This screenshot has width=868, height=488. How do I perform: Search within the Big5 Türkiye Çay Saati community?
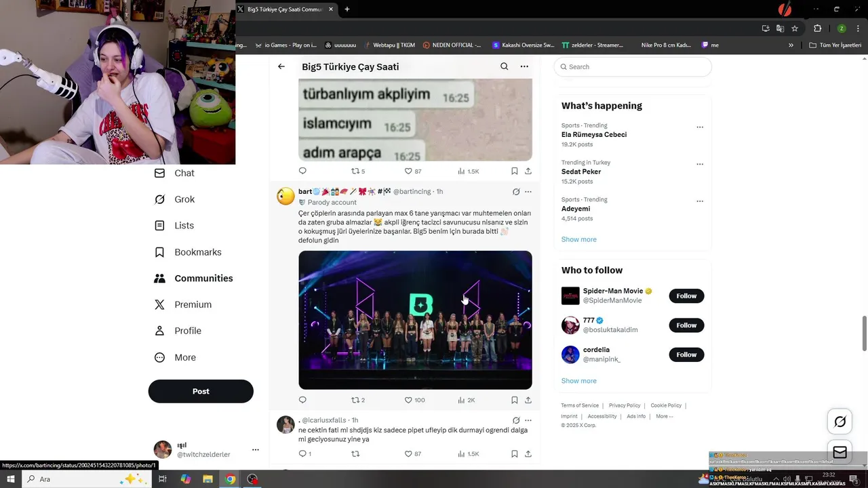point(504,66)
